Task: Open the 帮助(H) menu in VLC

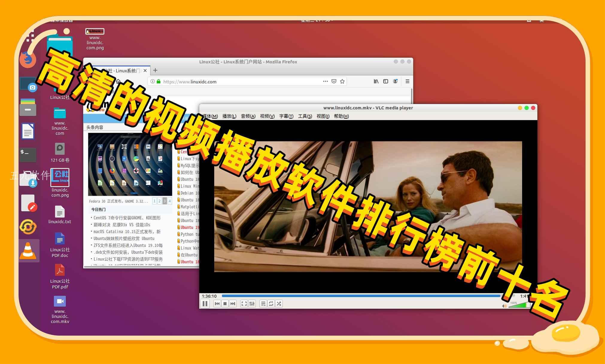Action: click(x=341, y=116)
